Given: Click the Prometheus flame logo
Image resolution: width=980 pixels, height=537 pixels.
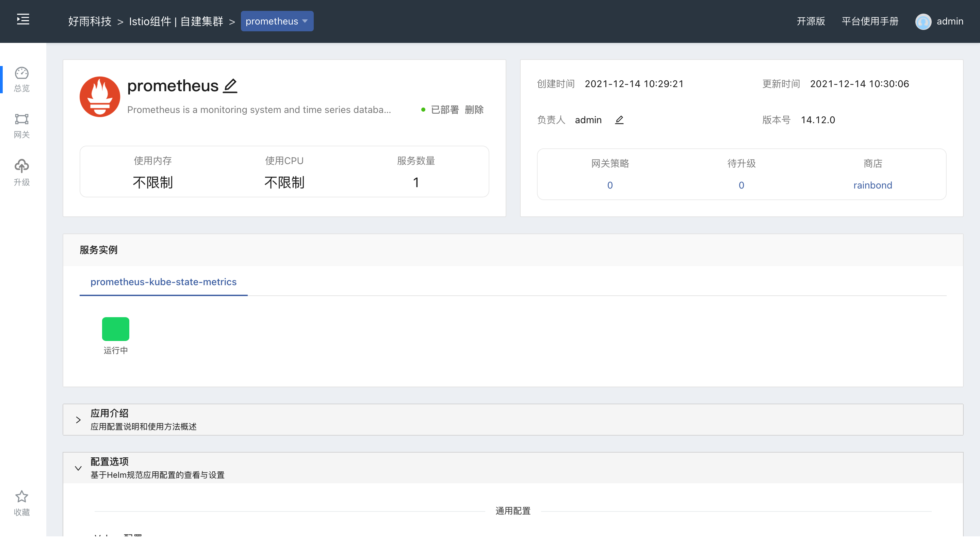Looking at the screenshot, I should (x=100, y=97).
